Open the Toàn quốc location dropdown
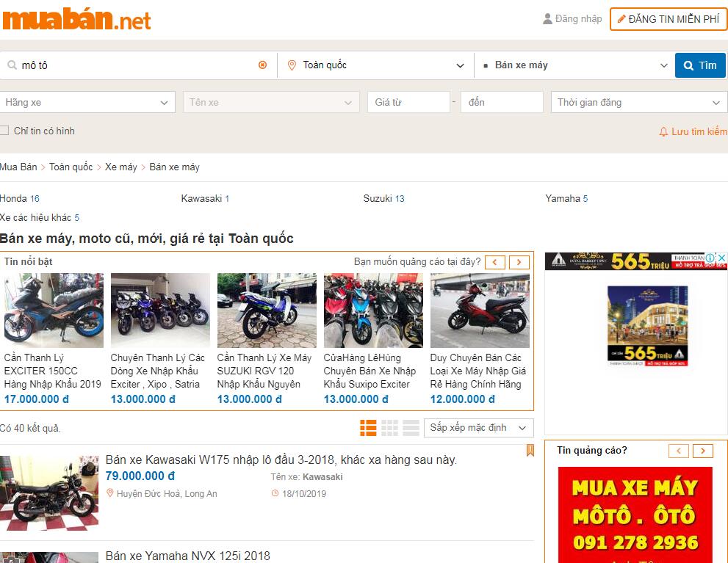The image size is (728, 563). tap(375, 65)
